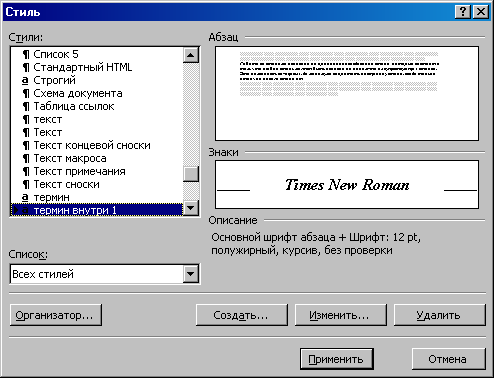This screenshot has height=378, width=494.
Task: Click paragraph icon beside Текст макроса
Action: (x=26, y=158)
